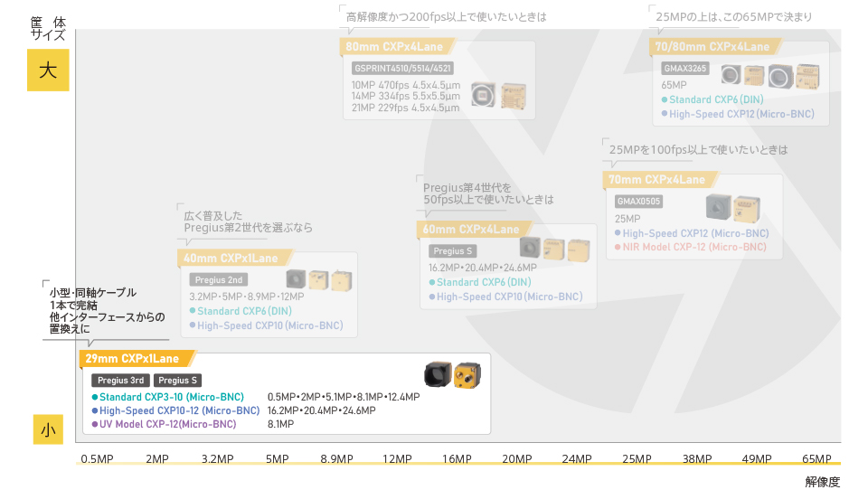Click the 12MP mark on resolution axis

point(397,459)
